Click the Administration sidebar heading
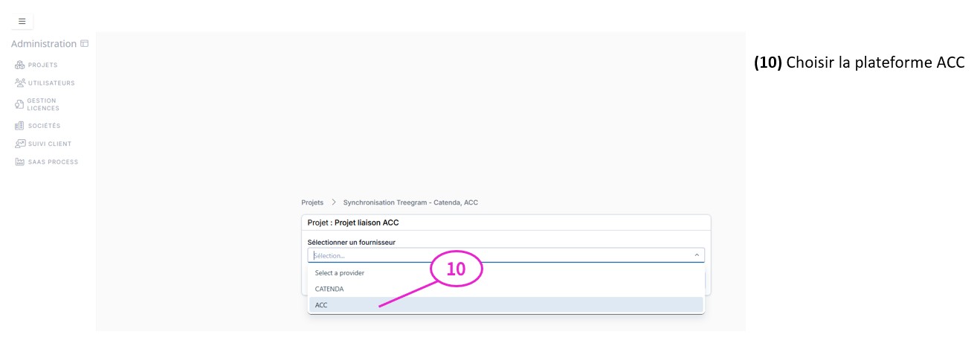The height and width of the screenshot is (352, 980). (44, 44)
